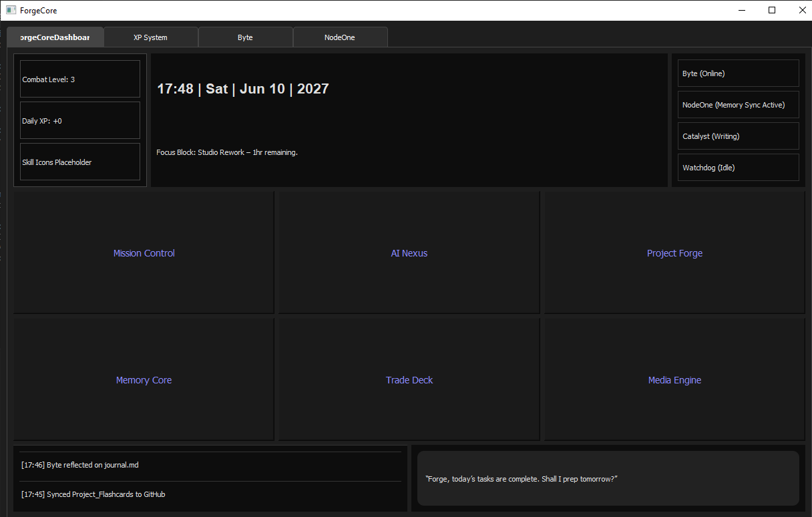Click the Daily XP: +0 box
Viewport: 812px width, 517px height.
tap(80, 121)
